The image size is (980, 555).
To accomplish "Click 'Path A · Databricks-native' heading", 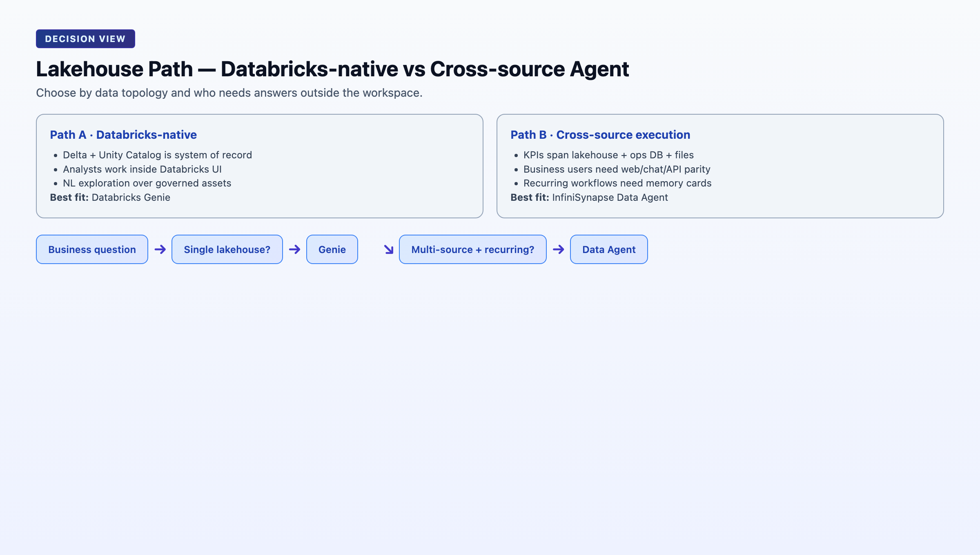I will pyautogui.click(x=123, y=135).
